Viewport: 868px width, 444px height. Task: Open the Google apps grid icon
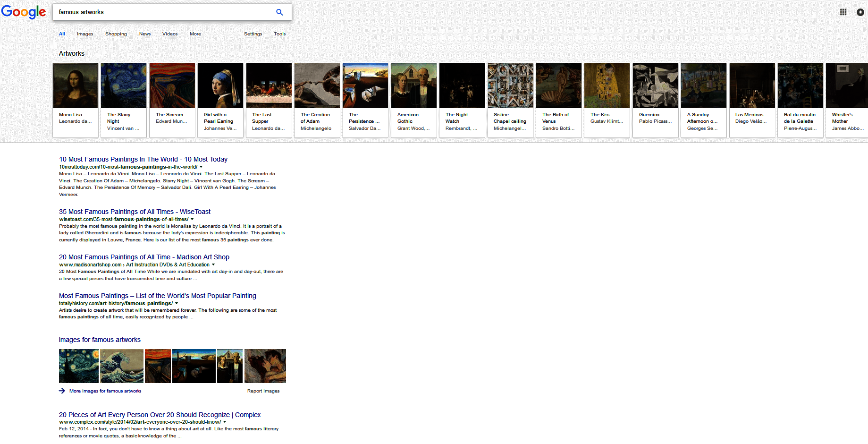(x=843, y=12)
